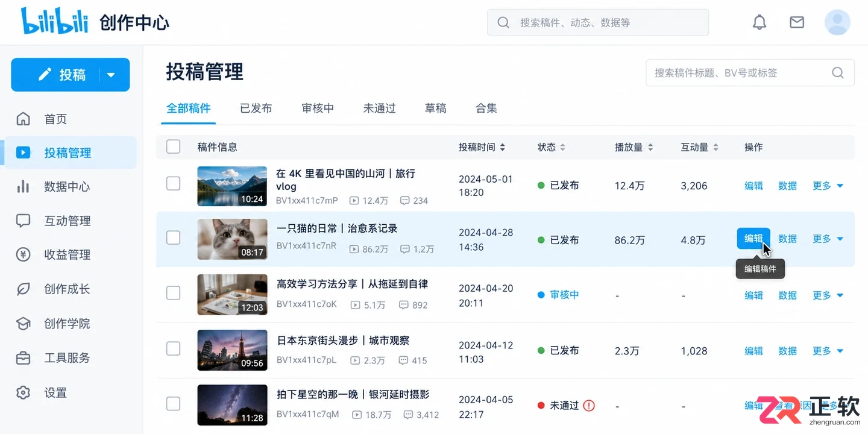Click the 数据中心 bar chart icon

point(23,186)
